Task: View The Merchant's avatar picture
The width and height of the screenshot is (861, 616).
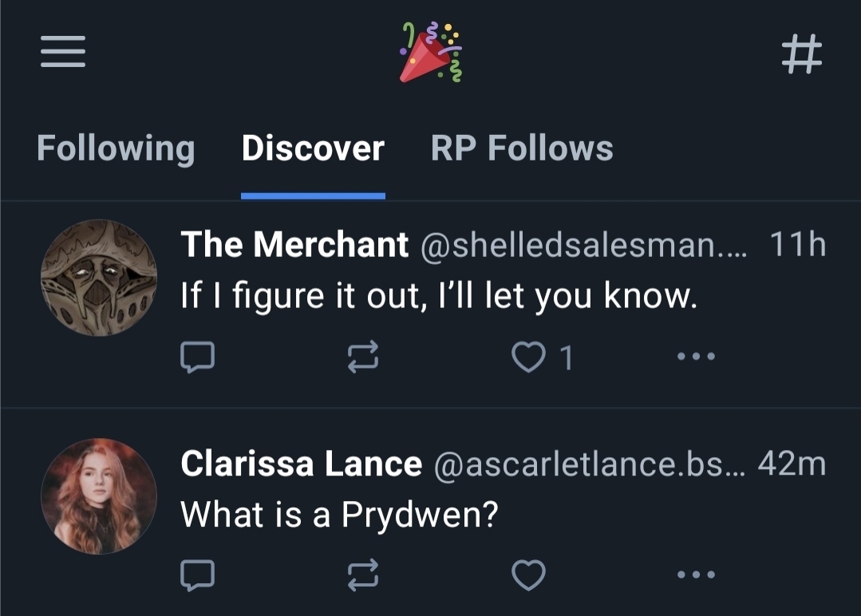Action: pos(99,278)
